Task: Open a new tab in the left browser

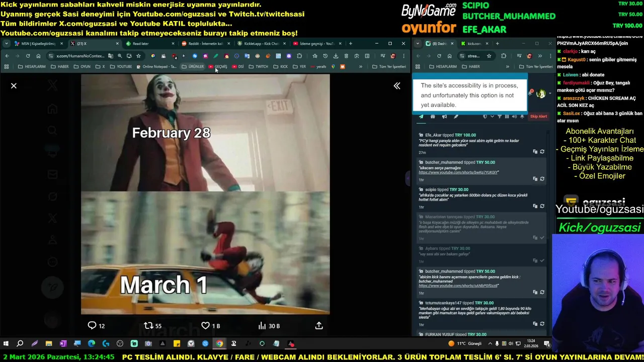Action: coord(351,44)
